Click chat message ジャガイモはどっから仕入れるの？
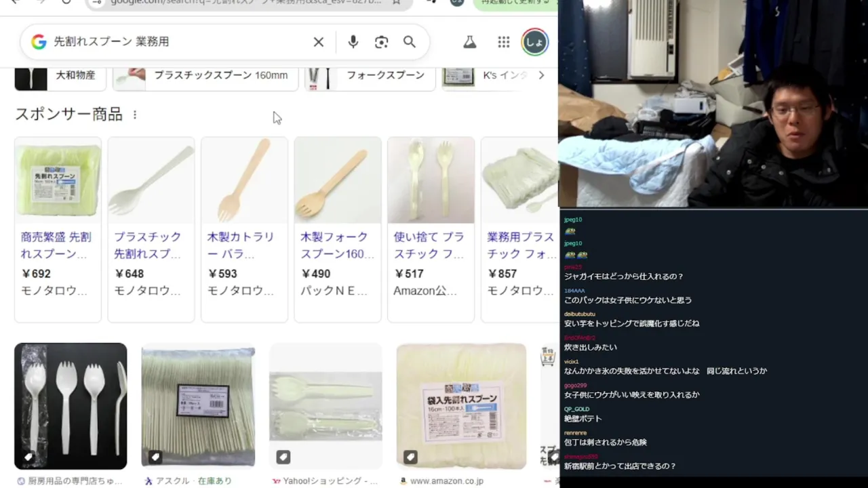Screen dimensions: 868x488 pos(624,277)
